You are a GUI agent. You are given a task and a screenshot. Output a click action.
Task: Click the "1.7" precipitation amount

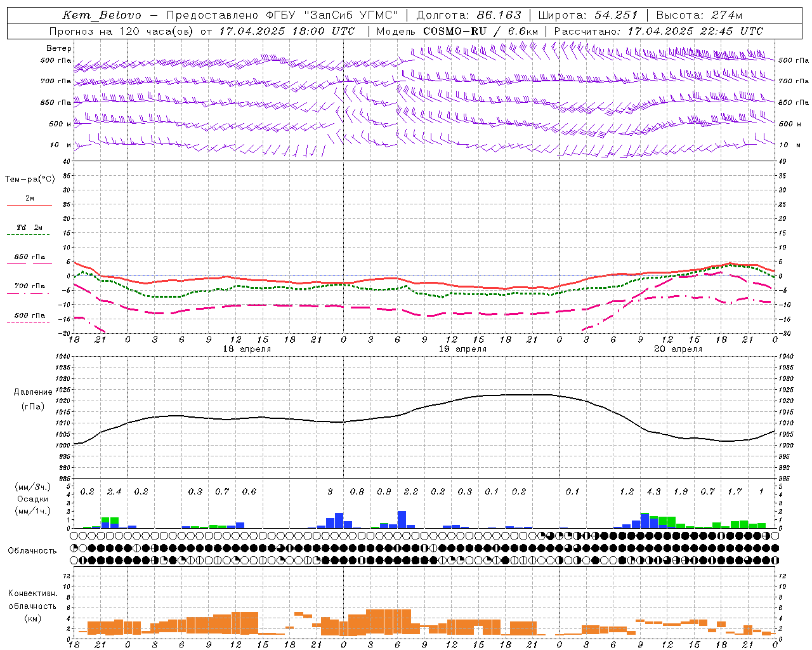click(735, 492)
